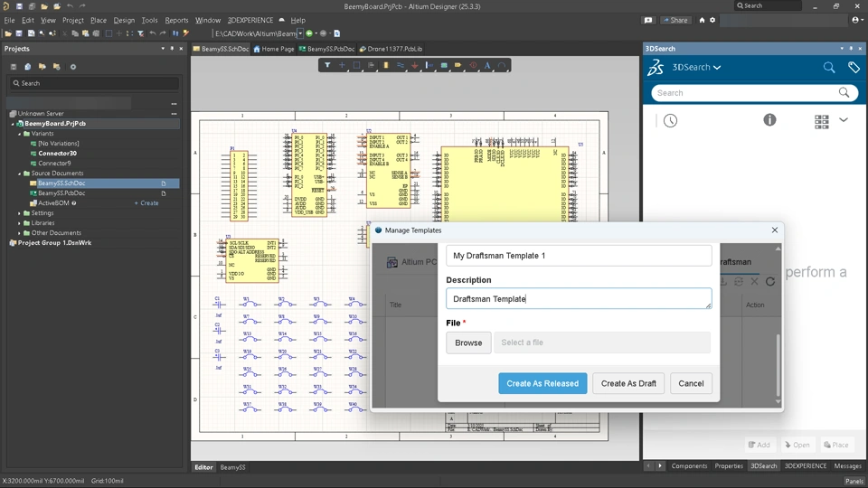This screenshot has height=488, width=868.
Task: Click the cross probe lightning toolbar icon
Action: pyautogui.click(x=186, y=33)
